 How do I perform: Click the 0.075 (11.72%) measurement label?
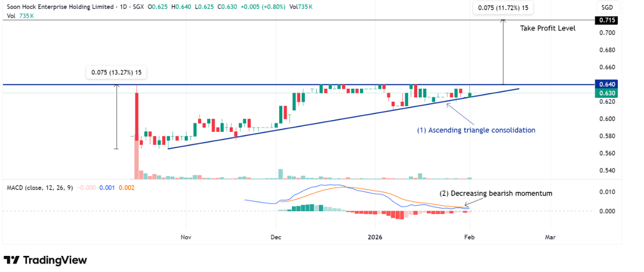(503, 8)
